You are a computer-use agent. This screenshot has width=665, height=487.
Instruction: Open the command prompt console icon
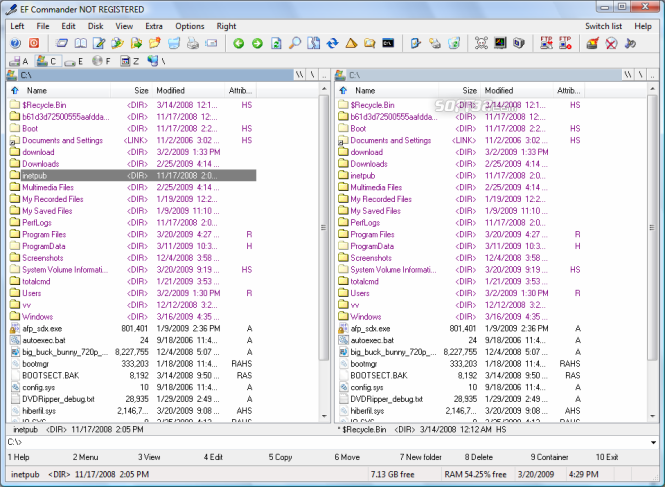pyautogui.click(x=388, y=43)
